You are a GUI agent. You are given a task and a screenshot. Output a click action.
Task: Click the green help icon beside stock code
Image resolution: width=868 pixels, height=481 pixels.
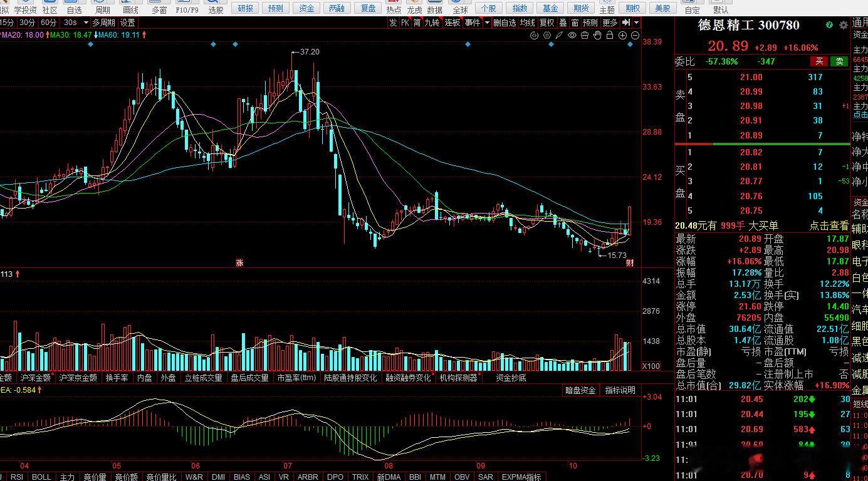pyautogui.click(x=830, y=25)
